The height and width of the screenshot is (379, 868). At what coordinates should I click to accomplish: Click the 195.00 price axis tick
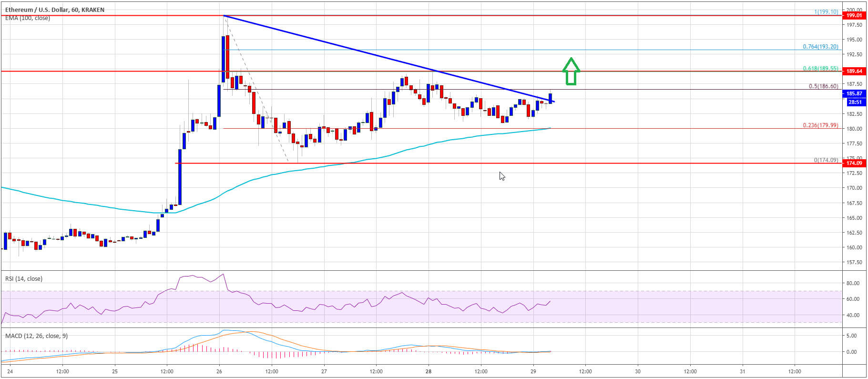pyautogui.click(x=854, y=40)
